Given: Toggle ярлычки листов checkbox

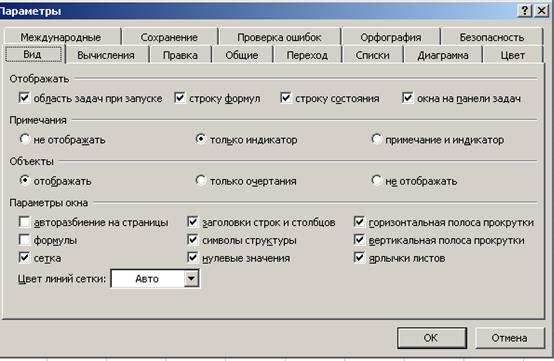Looking at the screenshot, I should [x=359, y=257].
